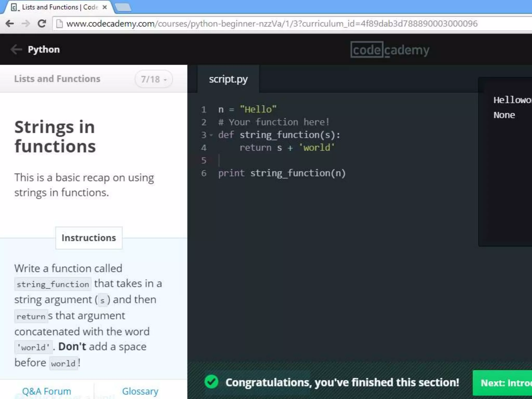Click the Next: Intro green button
The height and width of the screenshot is (399, 532).
click(x=502, y=383)
